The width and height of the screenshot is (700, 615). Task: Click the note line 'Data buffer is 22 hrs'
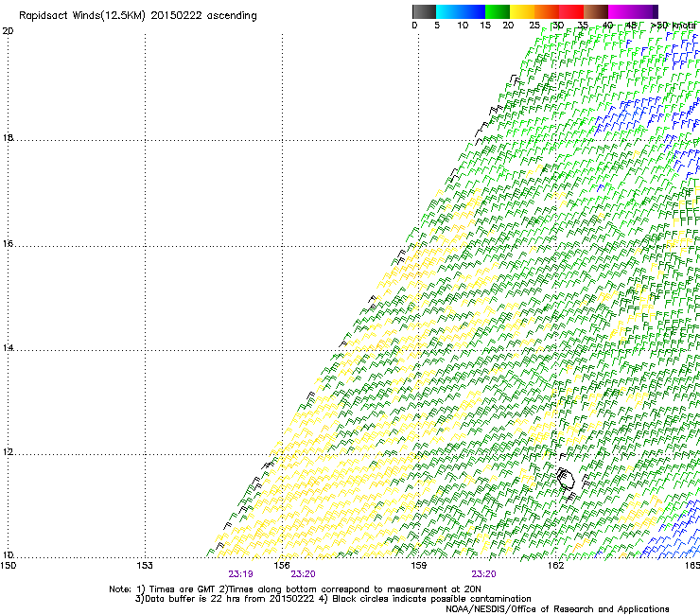pyautogui.click(x=333, y=599)
